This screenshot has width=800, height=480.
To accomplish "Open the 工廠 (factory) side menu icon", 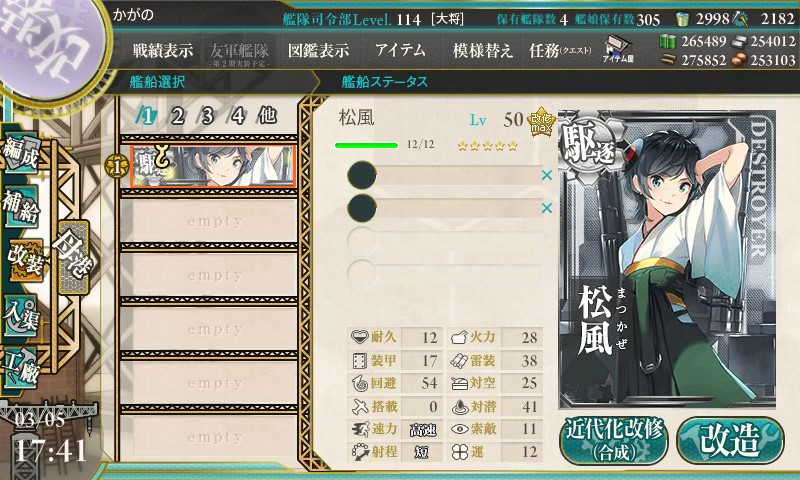I will (x=21, y=368).
